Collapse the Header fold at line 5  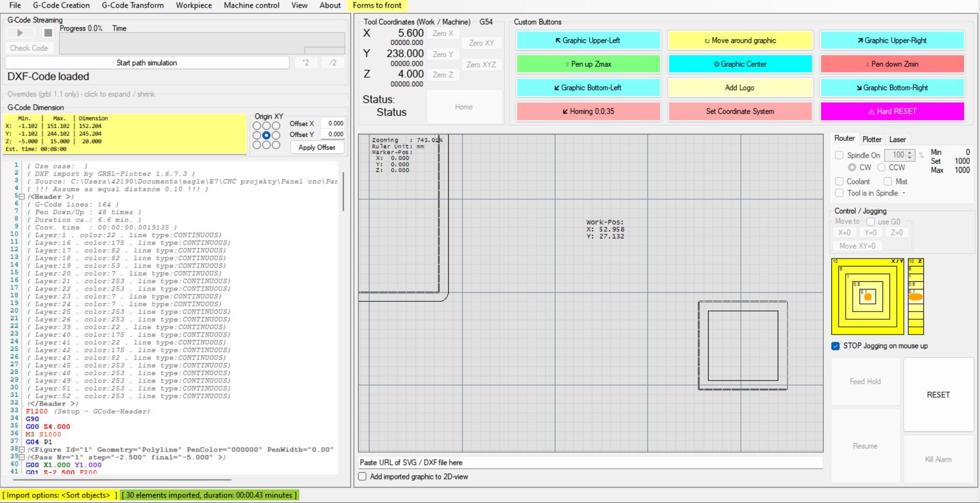pos(21,197)
